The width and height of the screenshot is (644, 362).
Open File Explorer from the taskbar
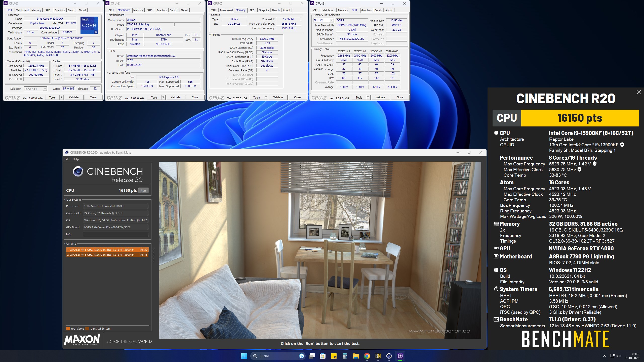[x=356, y=356]
